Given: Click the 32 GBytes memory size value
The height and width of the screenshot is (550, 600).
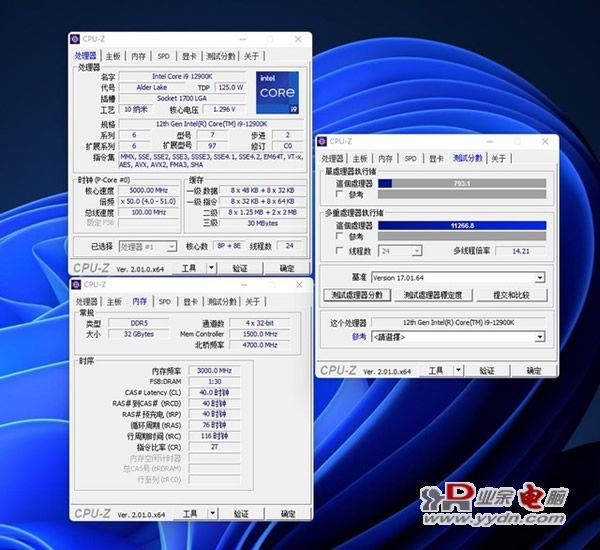Looking at the screenshot, I should pos(139,334).
